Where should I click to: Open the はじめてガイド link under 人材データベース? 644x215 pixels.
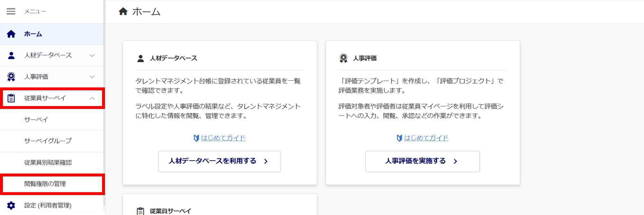(223, 138)
